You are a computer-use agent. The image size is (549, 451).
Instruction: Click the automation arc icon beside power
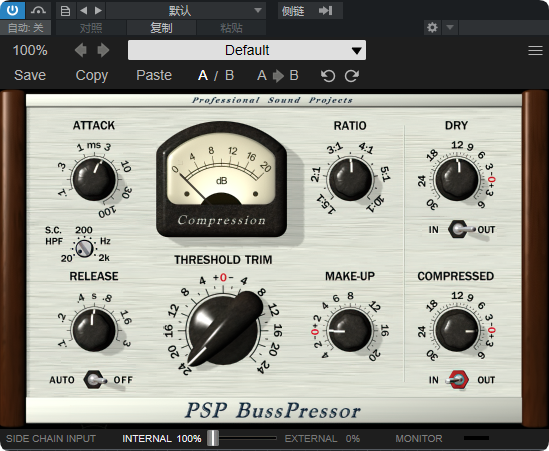pyautogui.click(x=38, y=10)
